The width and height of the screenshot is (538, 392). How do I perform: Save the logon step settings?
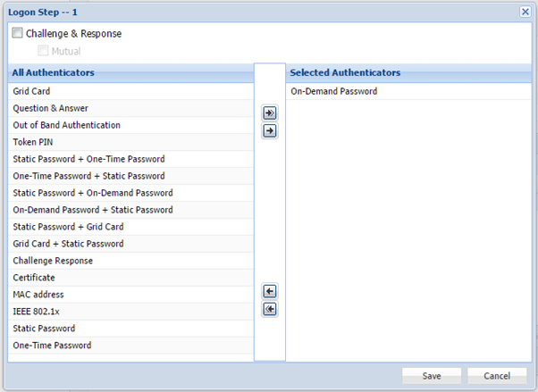[431, 376]
